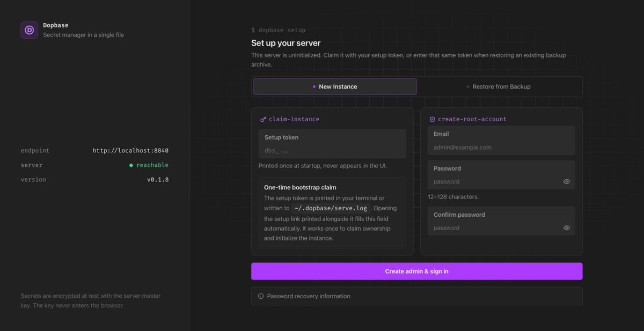Screen dimensions: 644x331
Task: Switch to the Restore from Backup tab
Action: pyautogui.click(x=499, y=86)
